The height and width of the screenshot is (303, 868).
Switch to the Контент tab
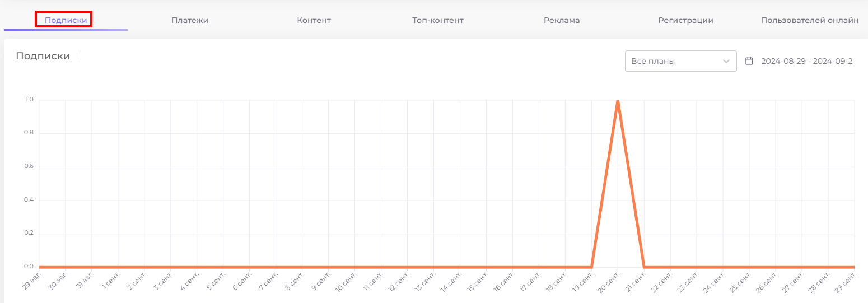click(x=314, y=20)
